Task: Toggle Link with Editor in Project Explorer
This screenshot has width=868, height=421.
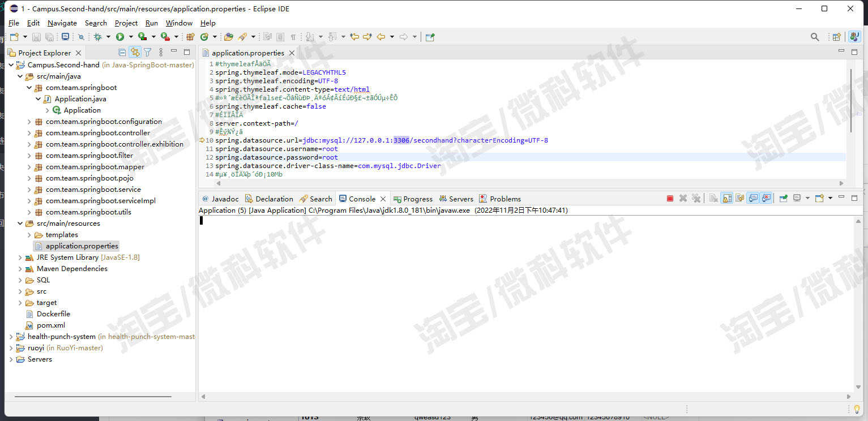Action: [135, 52]
